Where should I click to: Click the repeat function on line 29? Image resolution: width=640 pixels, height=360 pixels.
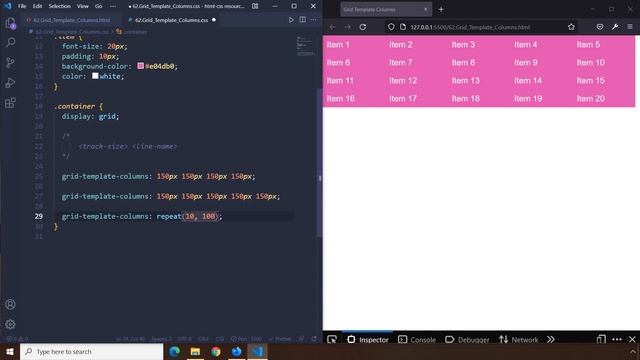(x=169, y=216)
